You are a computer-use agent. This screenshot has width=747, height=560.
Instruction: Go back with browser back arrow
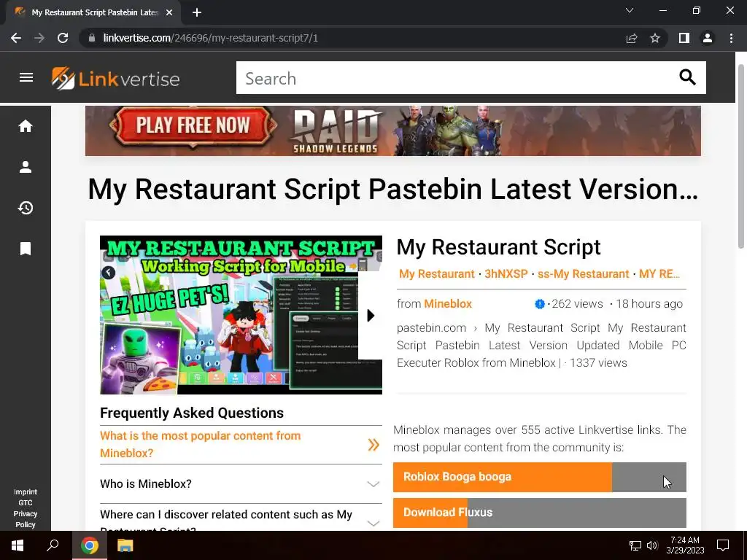pos(16,38)
